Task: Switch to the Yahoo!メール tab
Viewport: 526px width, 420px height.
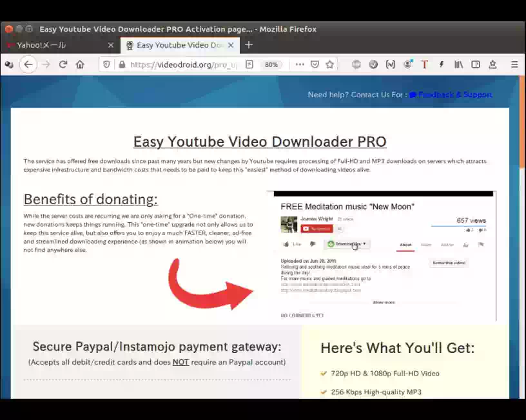Action: point(61,45)
